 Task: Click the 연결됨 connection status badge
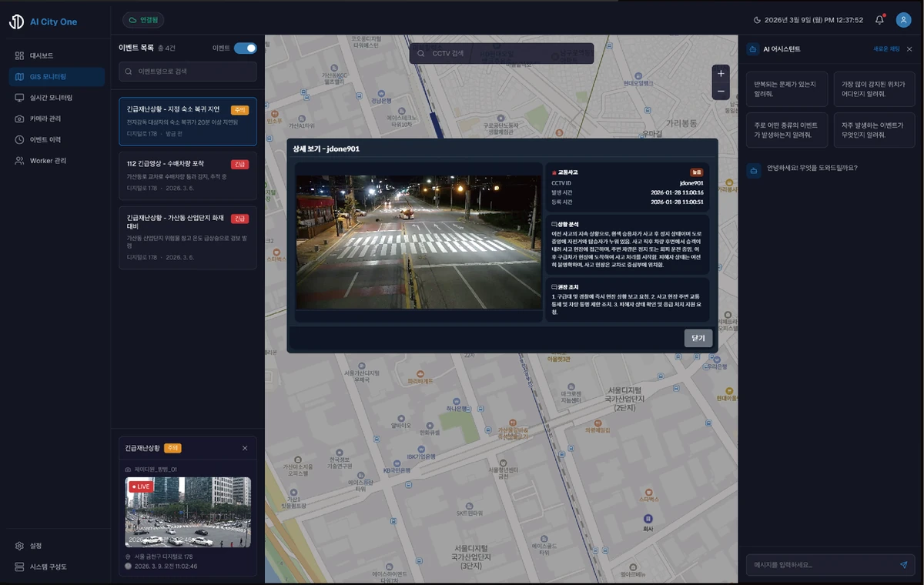(x=143, y=20)
